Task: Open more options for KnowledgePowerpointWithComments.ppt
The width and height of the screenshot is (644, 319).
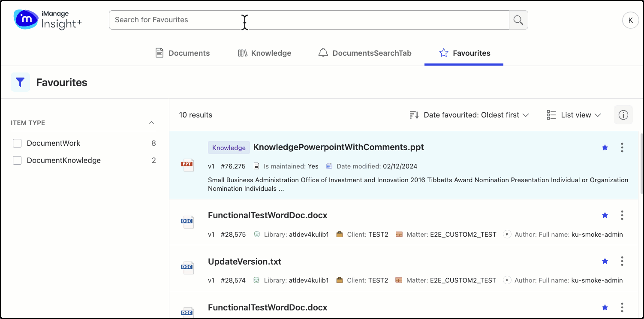Action: coord(622,147)
